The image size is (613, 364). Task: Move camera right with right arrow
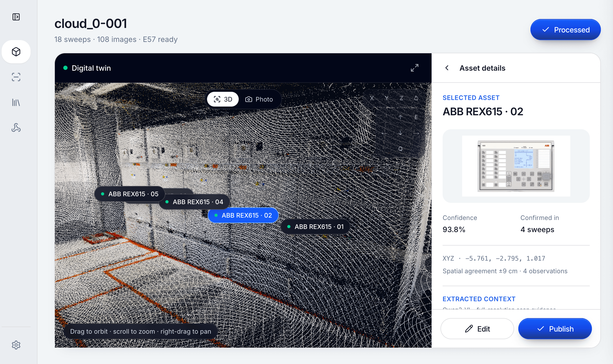click(x=416, y=133)
